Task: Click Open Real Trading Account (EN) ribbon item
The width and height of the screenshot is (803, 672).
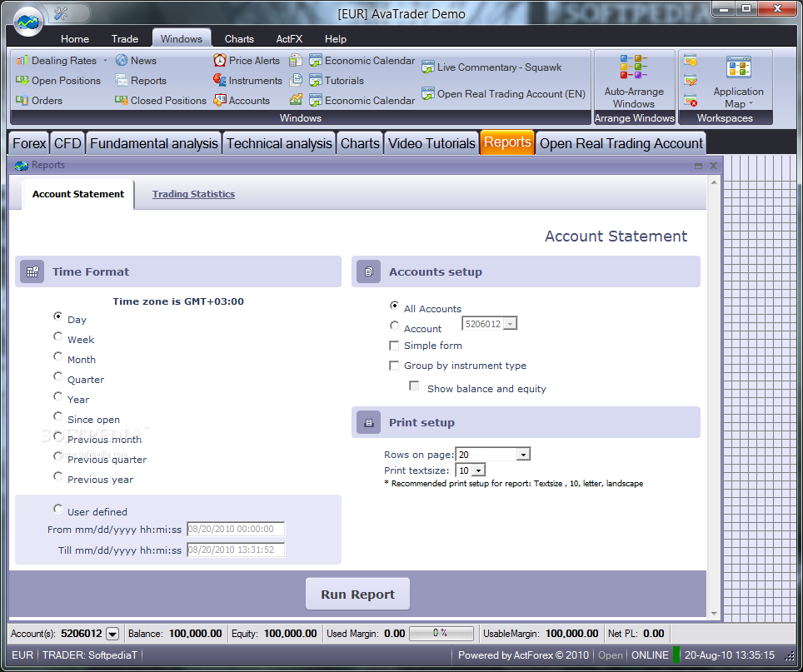Action: tap(503, 93)
